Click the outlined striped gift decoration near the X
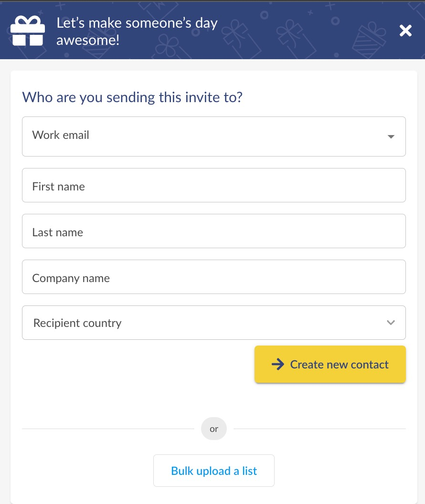 tap(369, 40)
